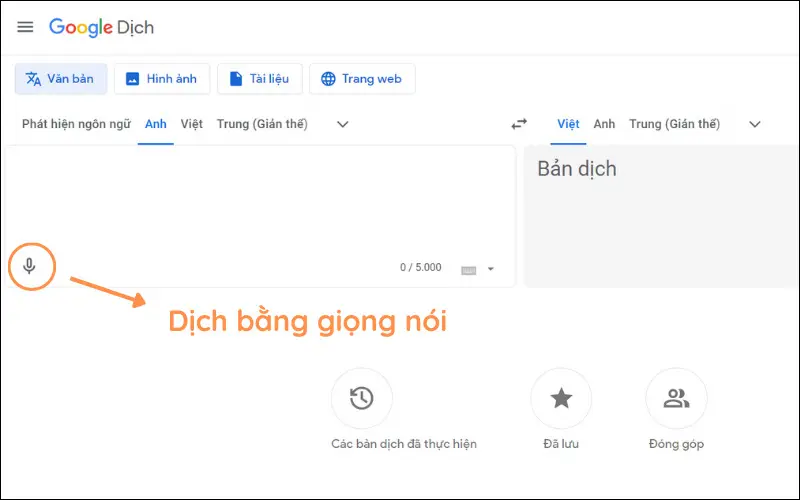
Task: Swap source and target languages
Action: [x=519, y=125]
